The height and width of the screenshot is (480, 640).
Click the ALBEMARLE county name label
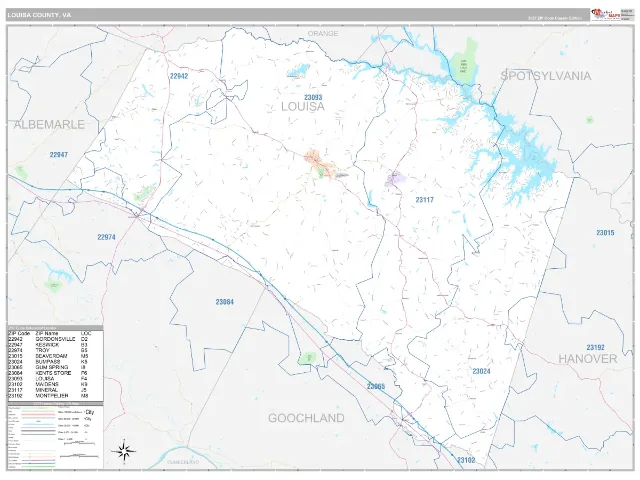coord(49,124)
